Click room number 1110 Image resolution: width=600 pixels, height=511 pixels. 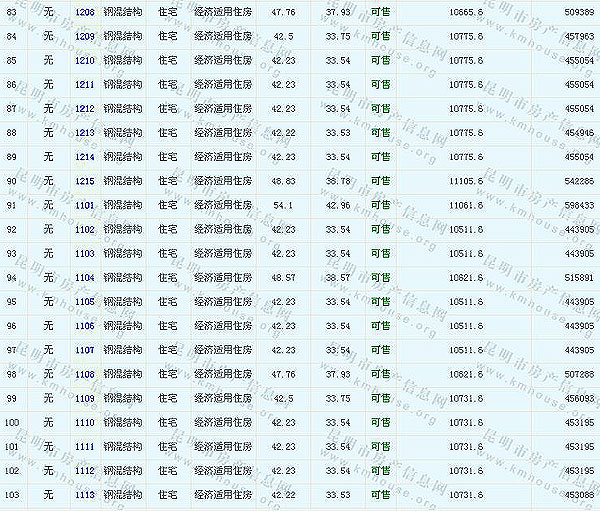click(x=85, y=422)
